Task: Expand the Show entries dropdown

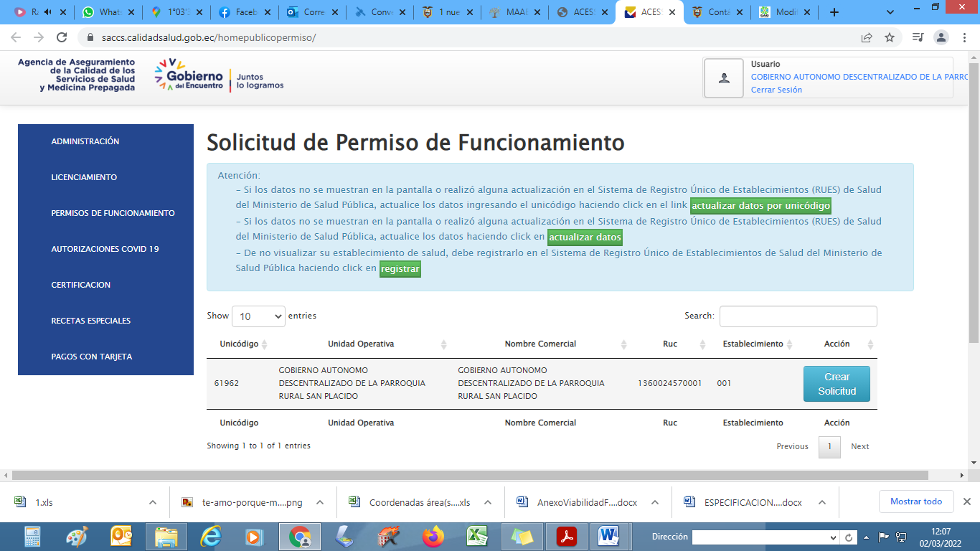Action: pyautogui.click(x=258, y=316)
